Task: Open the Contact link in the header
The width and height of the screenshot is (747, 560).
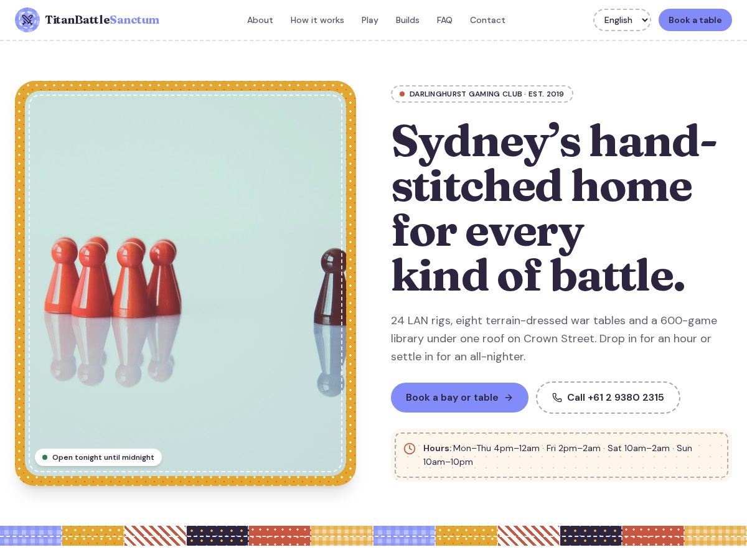Action: [487, 20]
